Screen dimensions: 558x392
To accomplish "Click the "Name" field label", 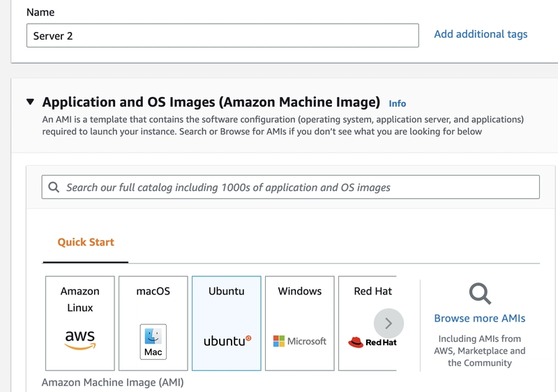I will coord(40,12).
